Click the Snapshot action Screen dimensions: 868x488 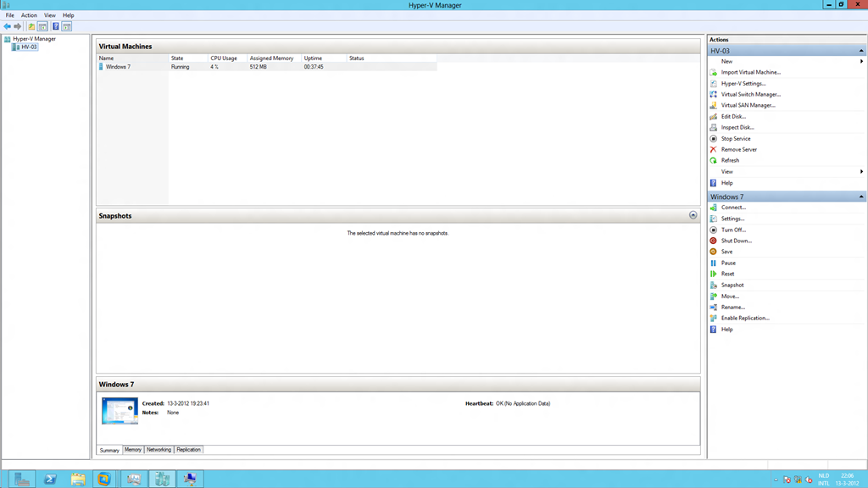(x=732, y=286)
